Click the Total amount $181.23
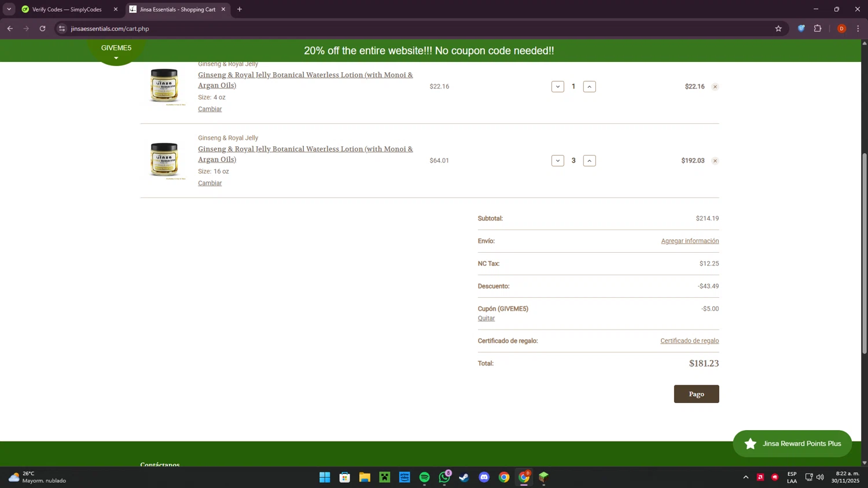 [x=704, y=363]
